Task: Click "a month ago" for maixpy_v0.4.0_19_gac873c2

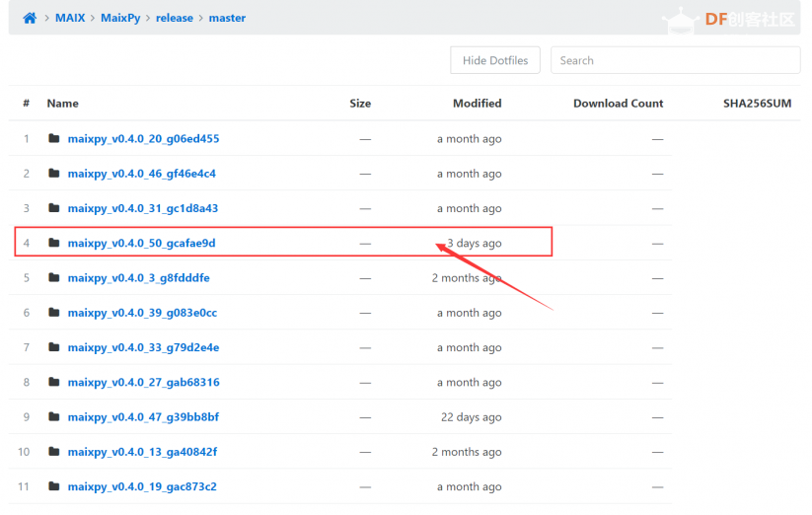Action: [470, 486]
